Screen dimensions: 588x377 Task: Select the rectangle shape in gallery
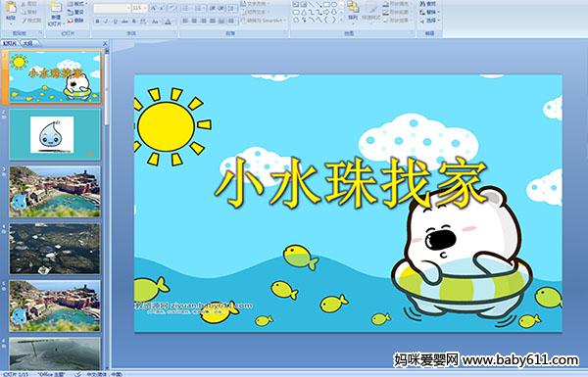pyautogui.click(x=327, y=4)
